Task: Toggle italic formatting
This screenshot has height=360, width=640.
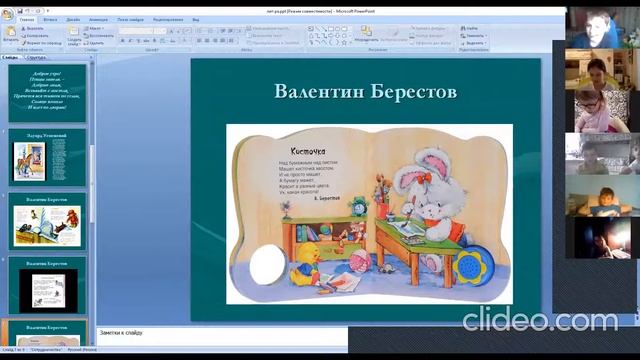Action: click(131, 41)
